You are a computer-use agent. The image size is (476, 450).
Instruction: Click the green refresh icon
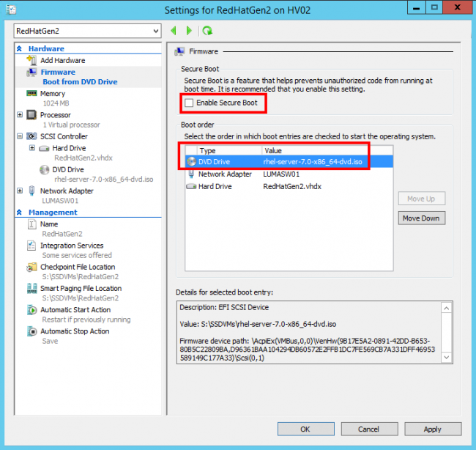point(208,31)
